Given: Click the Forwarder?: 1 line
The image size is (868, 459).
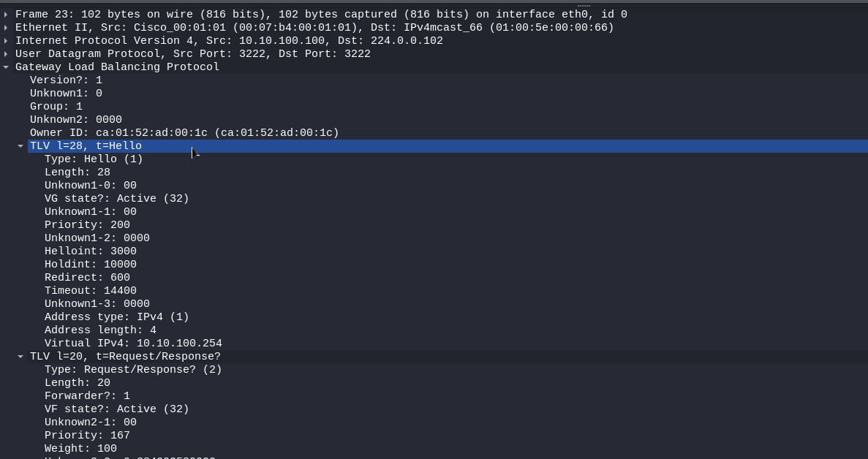Looking at the screenshot, I should (87, 396).
